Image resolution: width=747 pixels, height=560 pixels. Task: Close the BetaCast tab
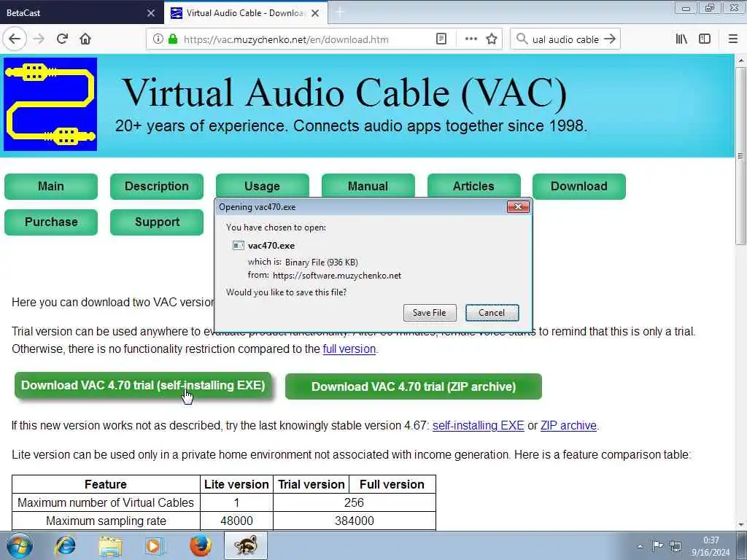[x=151, y=13]
